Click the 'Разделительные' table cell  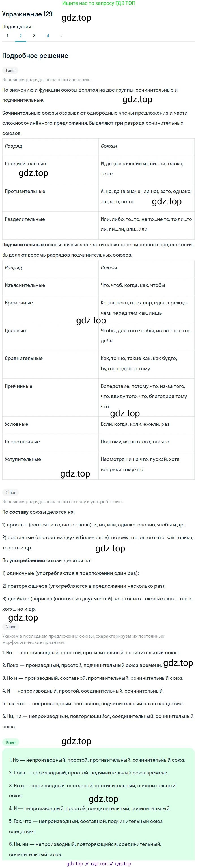tap(25, 219)
